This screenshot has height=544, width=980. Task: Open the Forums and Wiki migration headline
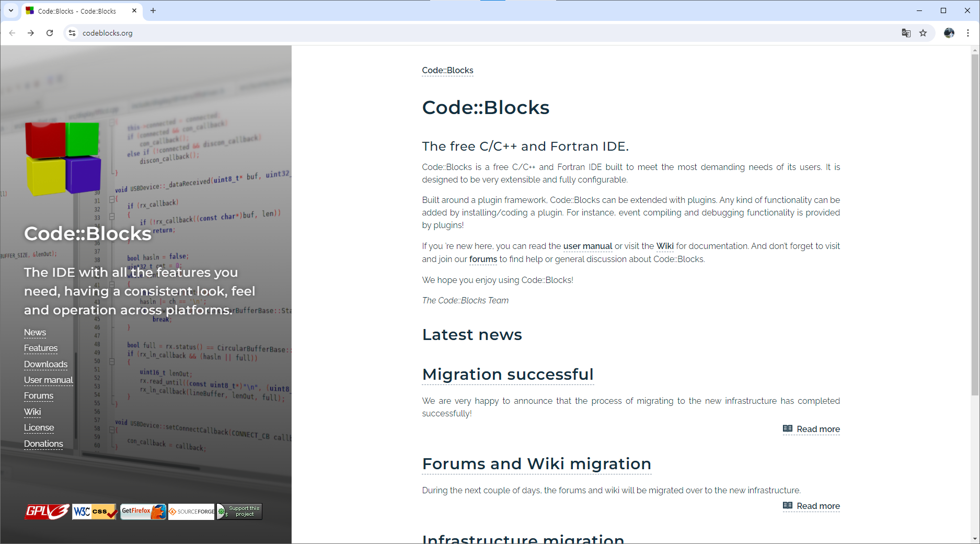point(537,464)
